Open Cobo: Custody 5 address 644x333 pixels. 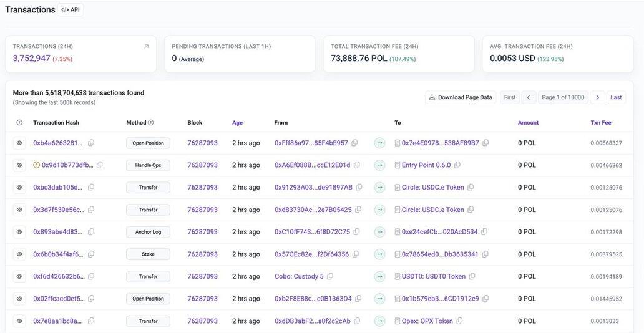[x=299, y=276]
